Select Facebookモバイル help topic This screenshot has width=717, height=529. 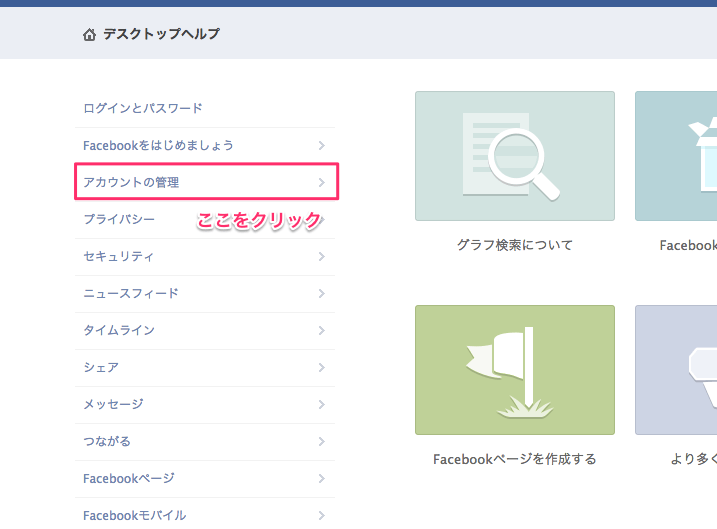click(x=134, y=516)
